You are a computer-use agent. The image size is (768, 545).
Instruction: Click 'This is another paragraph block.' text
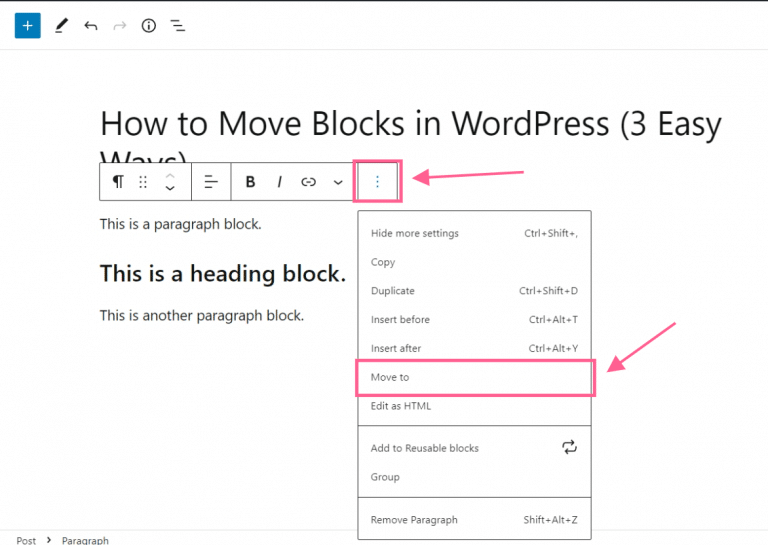(202, 315)
